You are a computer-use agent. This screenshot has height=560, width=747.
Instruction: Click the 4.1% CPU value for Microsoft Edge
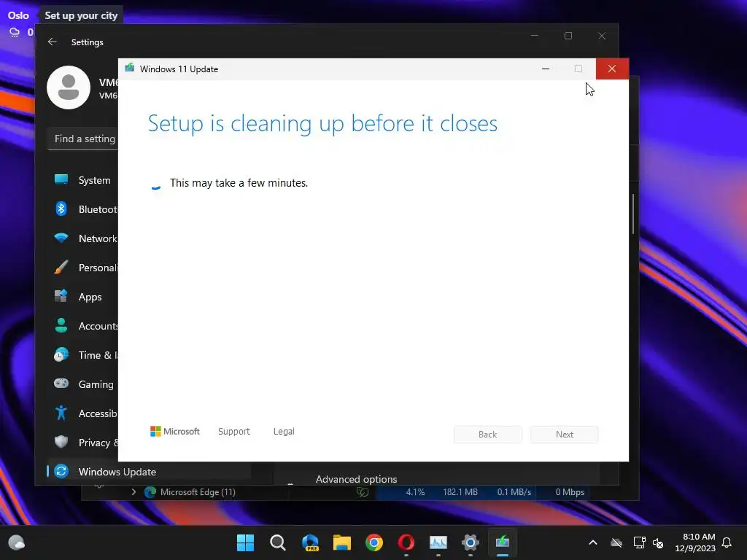415,492
